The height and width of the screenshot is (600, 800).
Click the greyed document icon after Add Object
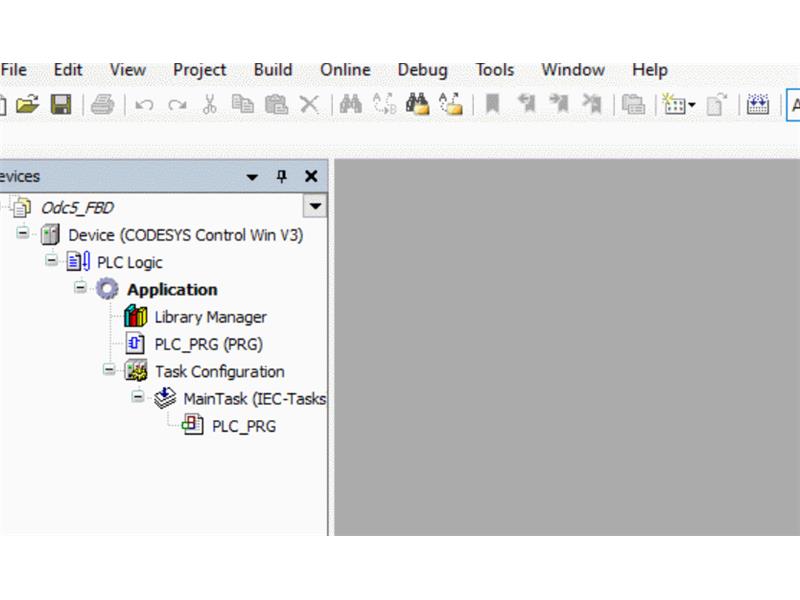pyautogui.click(x=716, y=105)
